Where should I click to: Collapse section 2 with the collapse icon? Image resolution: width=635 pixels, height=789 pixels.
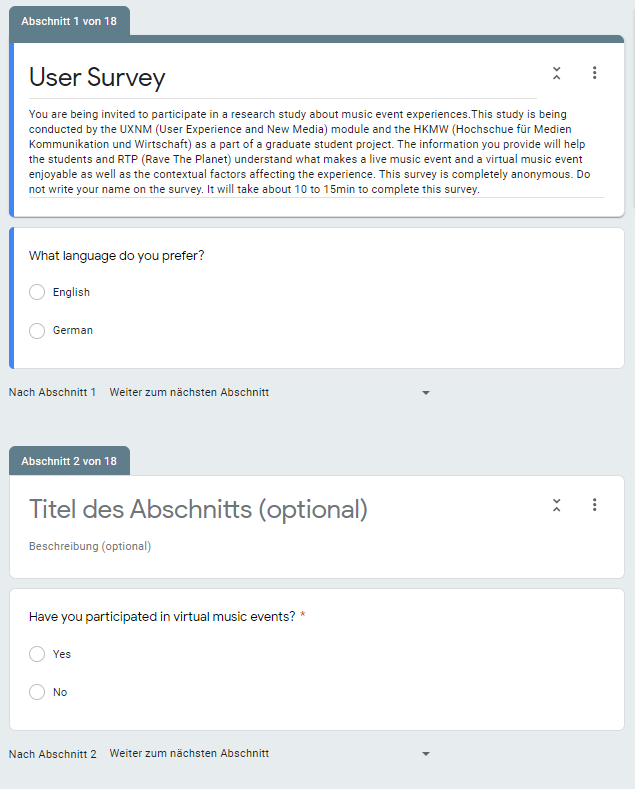tap(557, 505)
